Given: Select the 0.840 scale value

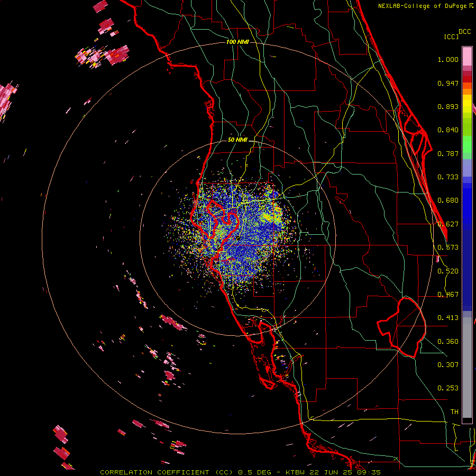Looking at the screenshot, I should tap(448, 130).
